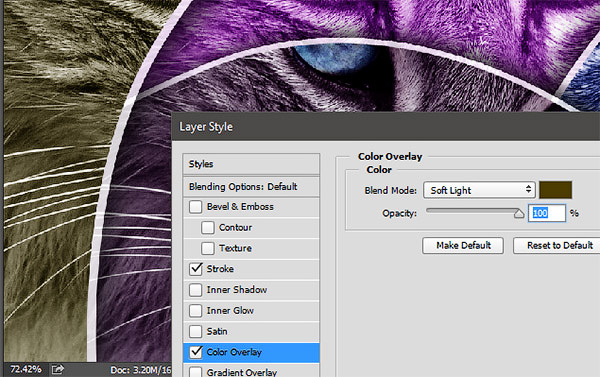600x377 pixels.
Task: Select the Satin row label
Action: tap(217, 331)
